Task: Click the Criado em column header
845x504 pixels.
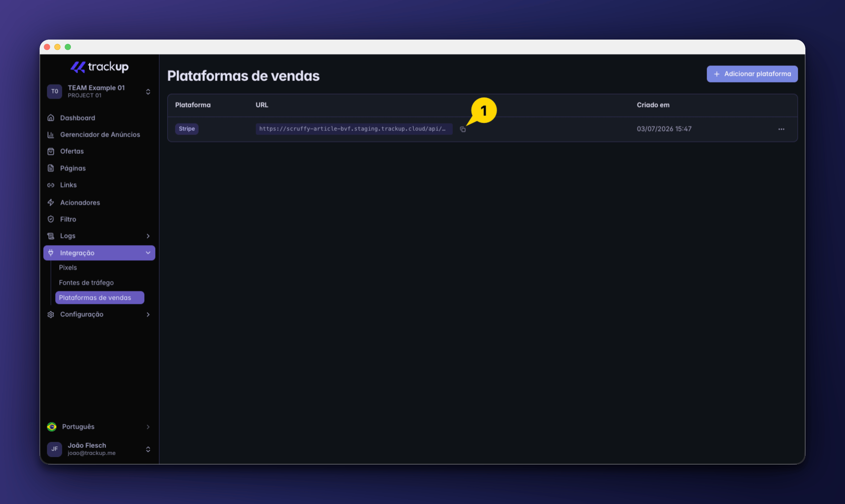Action: pyautogui.click(x=653, y=105)
